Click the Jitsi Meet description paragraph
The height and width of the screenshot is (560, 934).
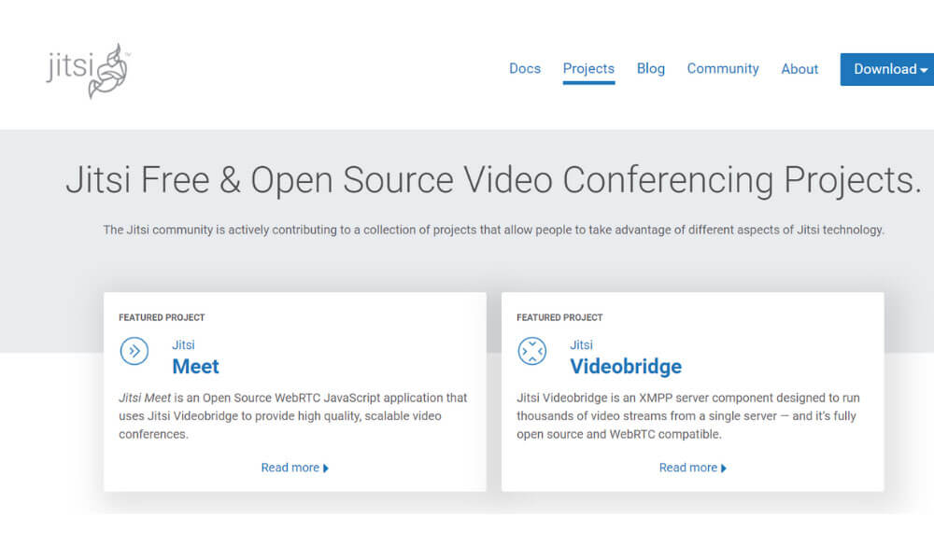click(293, 416)
